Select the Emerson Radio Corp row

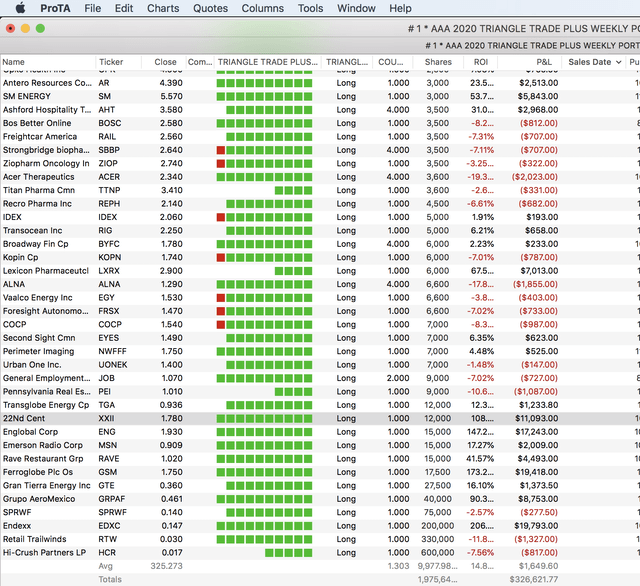click(x=320, y=445)
